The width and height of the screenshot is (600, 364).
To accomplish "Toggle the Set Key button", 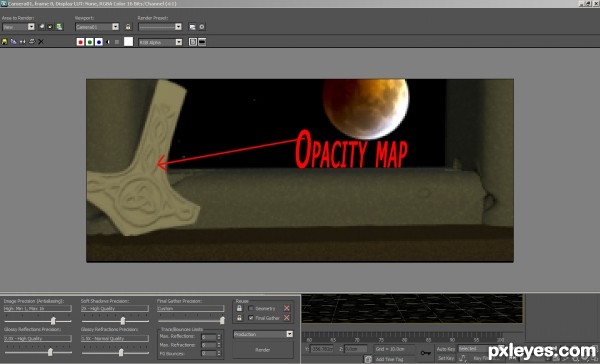I will point(446,358).
